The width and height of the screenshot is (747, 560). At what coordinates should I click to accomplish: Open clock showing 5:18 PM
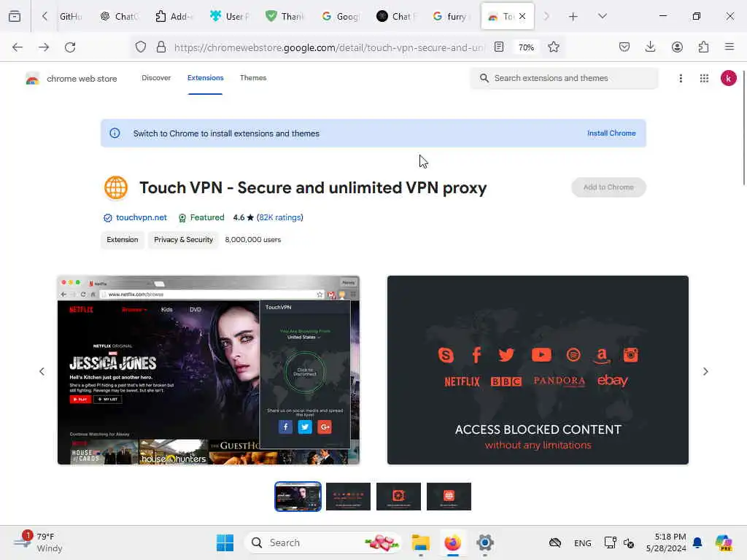[666, 542]
